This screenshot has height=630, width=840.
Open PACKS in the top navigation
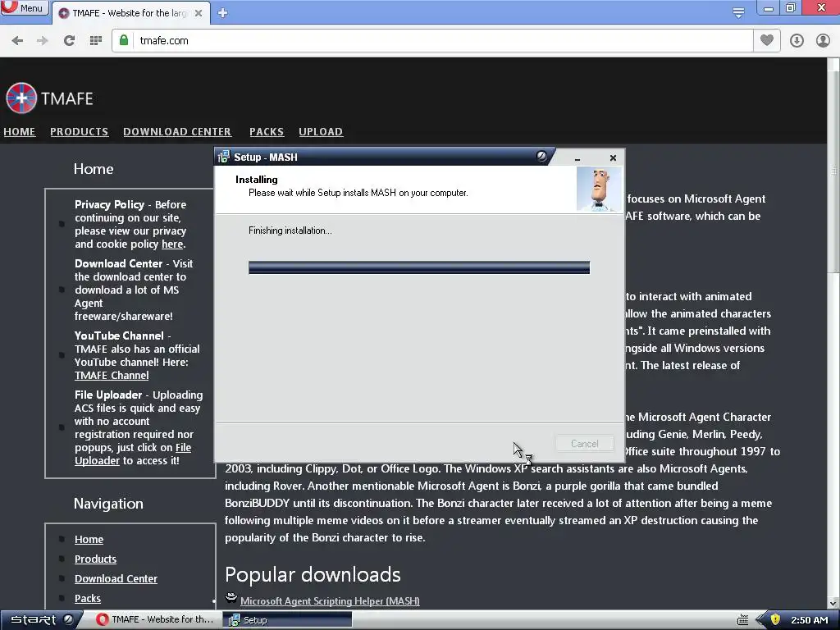[267, 132]
